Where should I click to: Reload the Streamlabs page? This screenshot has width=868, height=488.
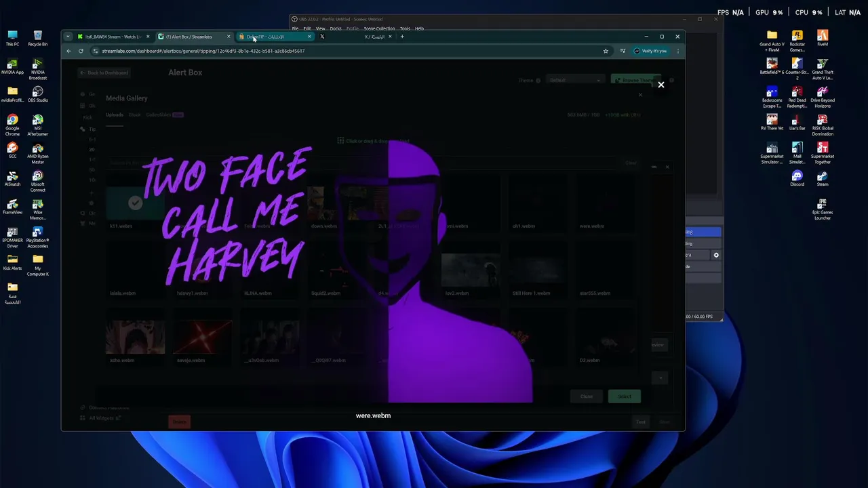pyautogui.click(x=81, y=51)
